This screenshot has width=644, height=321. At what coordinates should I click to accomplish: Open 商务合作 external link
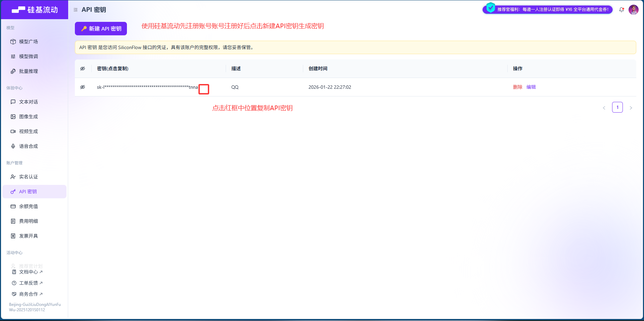pos(31,294)
